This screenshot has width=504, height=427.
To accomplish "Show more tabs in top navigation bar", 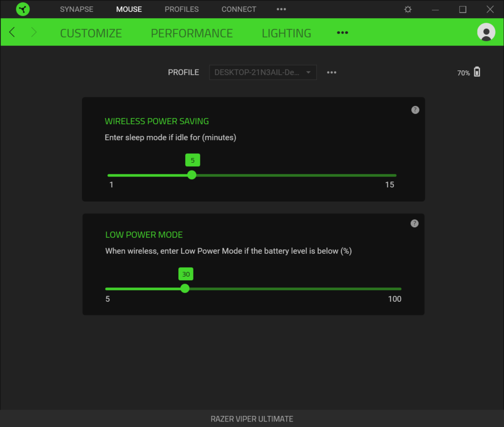I will [x=281, y=9].
